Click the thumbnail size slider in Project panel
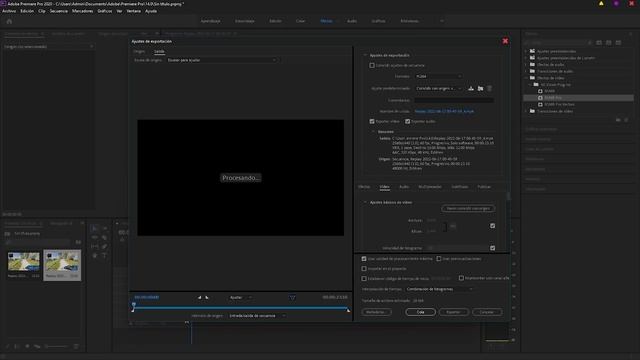 pos(56,347)
